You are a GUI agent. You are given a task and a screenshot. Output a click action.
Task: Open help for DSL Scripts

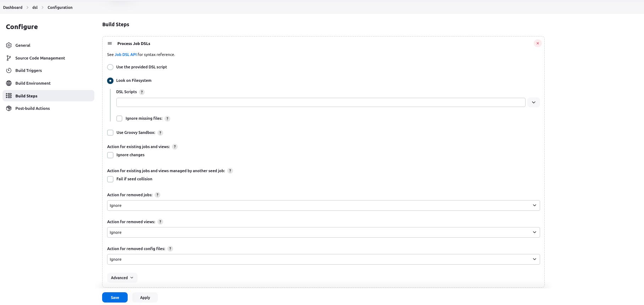coord(142,92)
